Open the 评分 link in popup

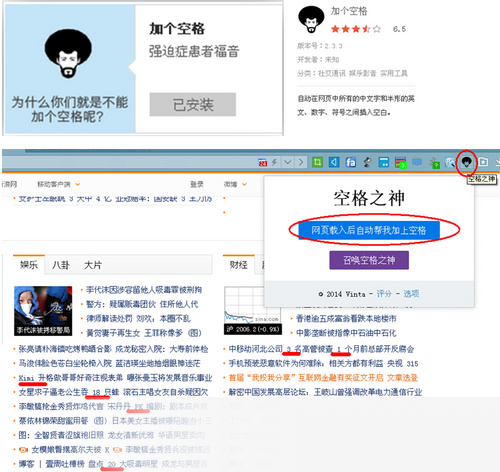click(x=384, y=294)
